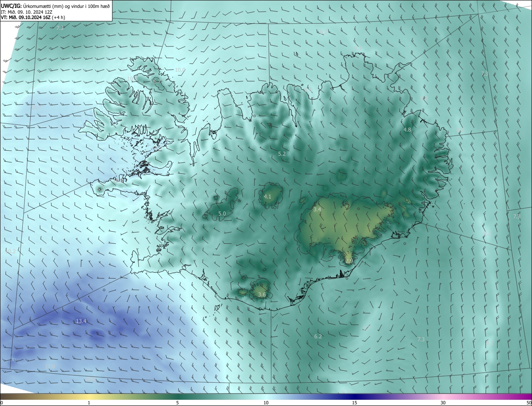Select the 'IT: Mið. 09. 10. 2024 12Z' line
This screenshot has width=532, height=406.
27,12
